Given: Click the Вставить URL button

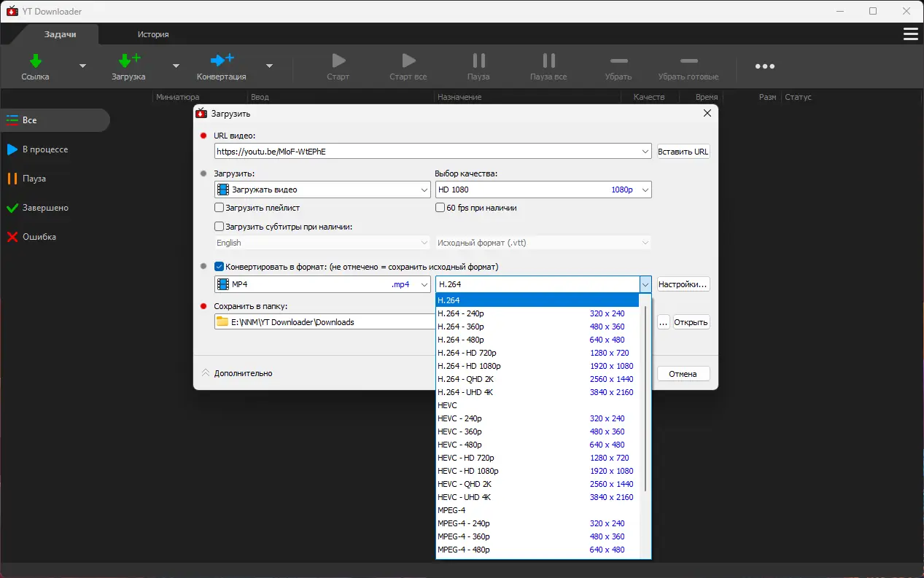Looking at the screenshot, I should 683,152.
